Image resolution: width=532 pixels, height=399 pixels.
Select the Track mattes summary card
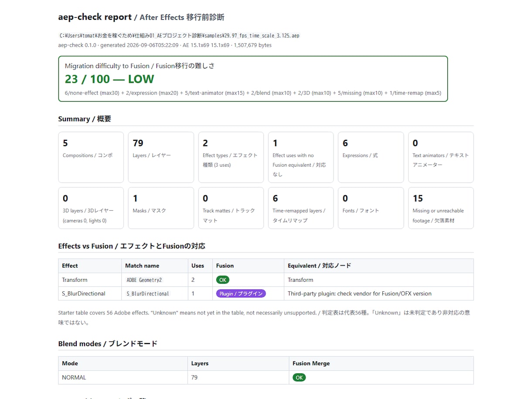click(x=231, y=208)
